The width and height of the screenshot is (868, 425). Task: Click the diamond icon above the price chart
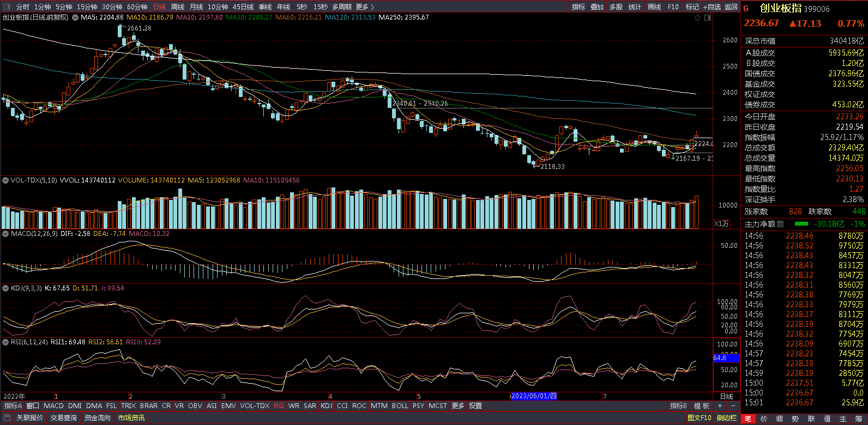coord(697,18)
